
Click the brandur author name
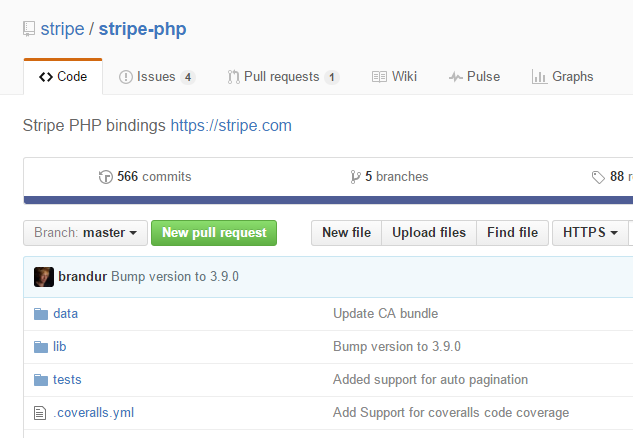point(83,277)
